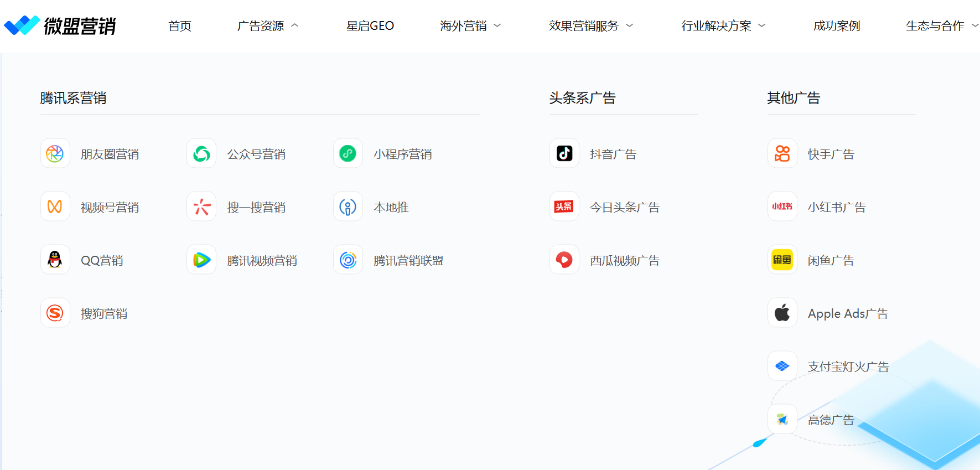The width and height of the screenshot is (980, 470).
Task: Select the 本地推 icon
Action: (x=348, y=206)
